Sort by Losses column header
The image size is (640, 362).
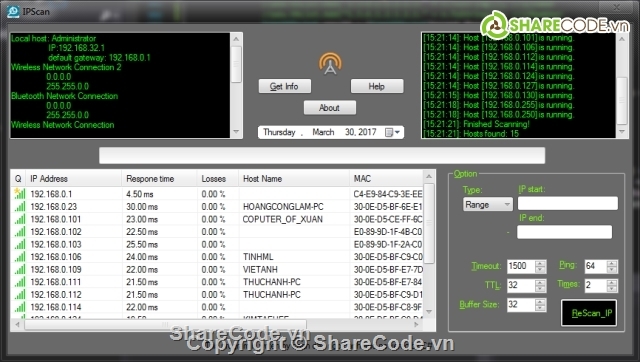[x=218, y=179]
